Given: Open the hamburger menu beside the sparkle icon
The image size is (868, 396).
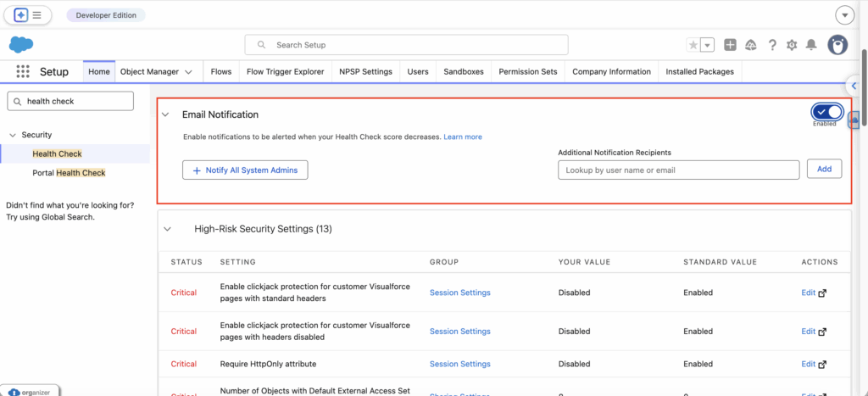Looking at the screenshot, I should (37, 15).
